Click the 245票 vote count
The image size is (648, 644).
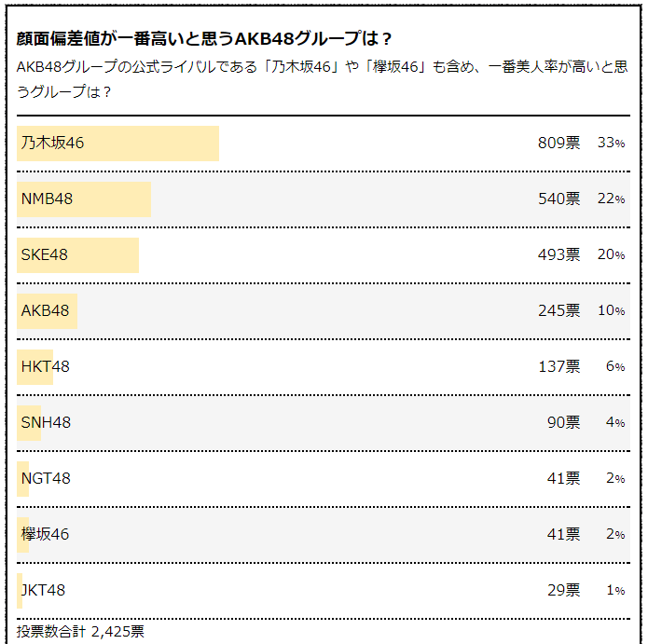coord(558,311)
